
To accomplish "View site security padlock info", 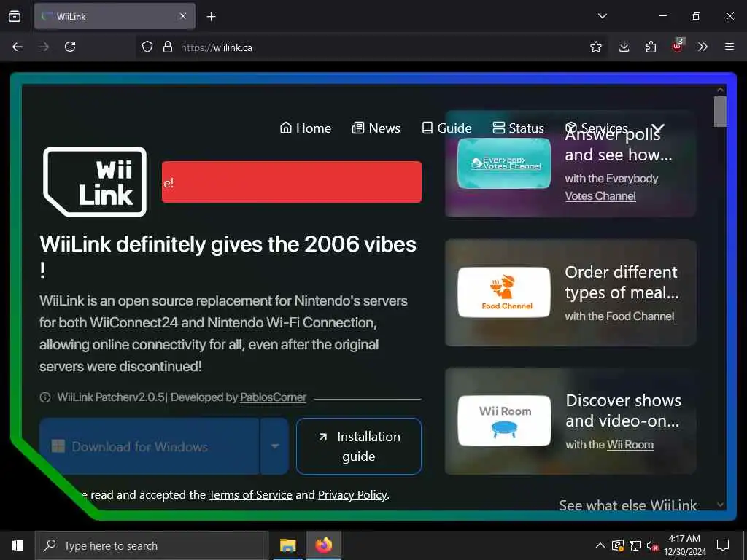I will 167,47.
